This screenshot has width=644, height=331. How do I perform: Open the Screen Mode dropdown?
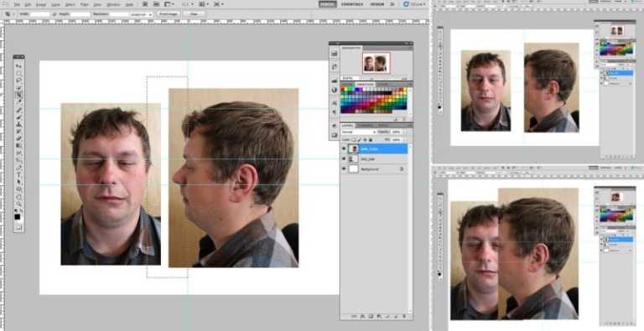pyautogui.click(x=219, y=4)
